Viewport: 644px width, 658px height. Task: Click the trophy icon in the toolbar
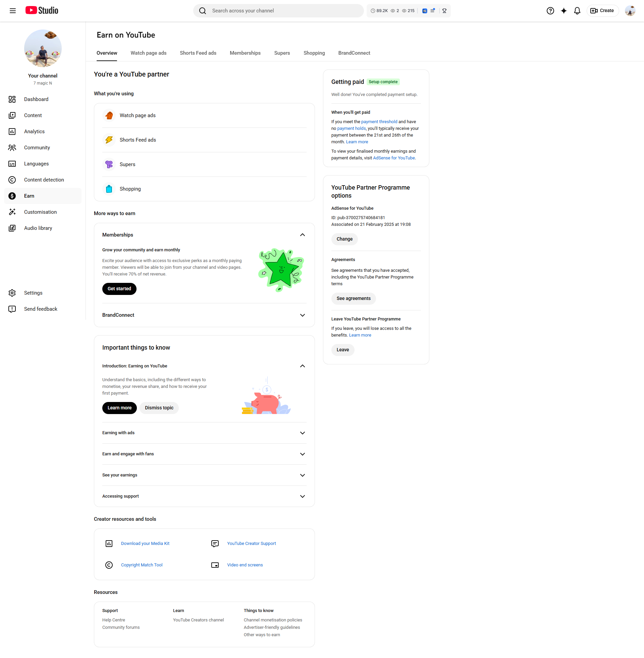click(x=444, y=10)
